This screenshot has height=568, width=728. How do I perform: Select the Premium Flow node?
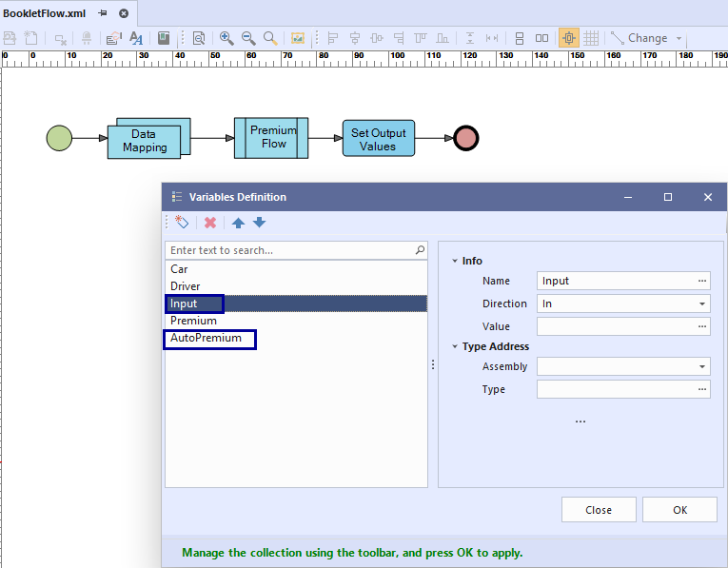pyautogui.click(x=271, y=138)
